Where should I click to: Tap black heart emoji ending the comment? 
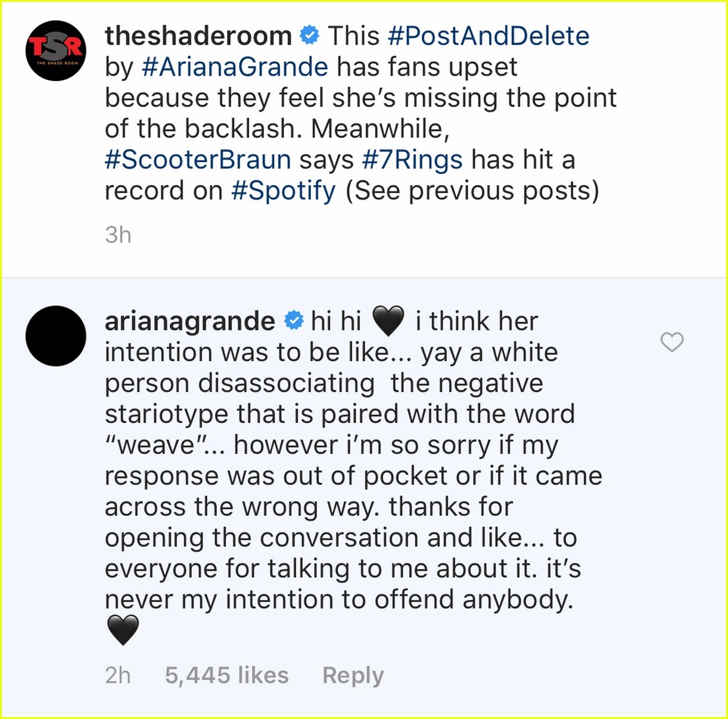coord(123,631)
